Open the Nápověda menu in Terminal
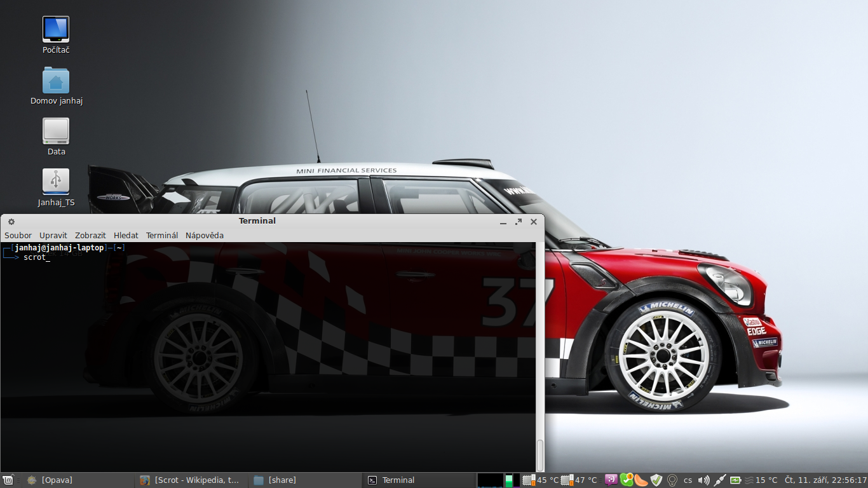The height and width of the screenshot is (488, 868). pos(205,235)
